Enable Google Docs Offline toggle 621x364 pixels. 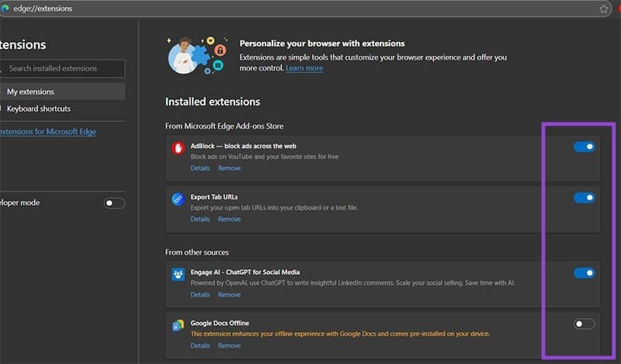point(585,324)
